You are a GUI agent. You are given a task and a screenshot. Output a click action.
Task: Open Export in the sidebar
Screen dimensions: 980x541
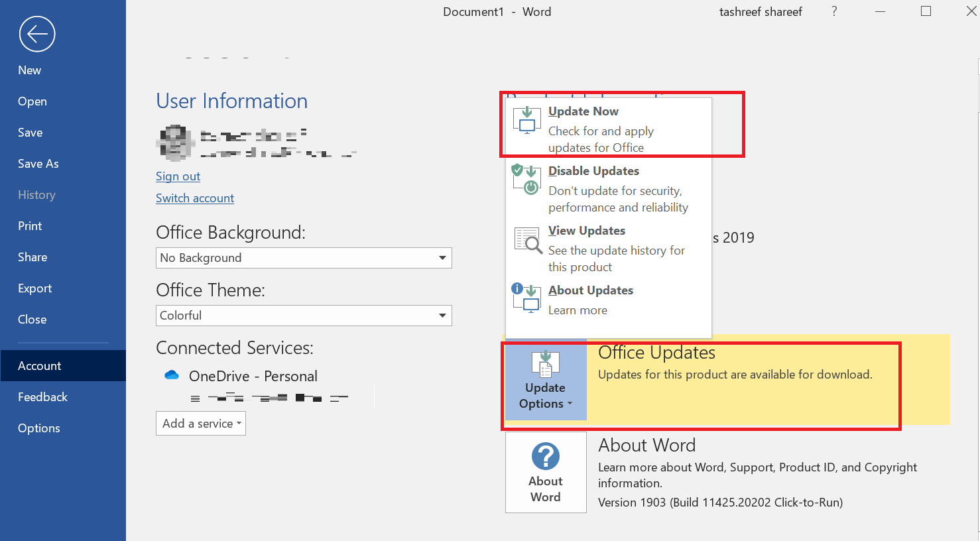pos(63,288)
